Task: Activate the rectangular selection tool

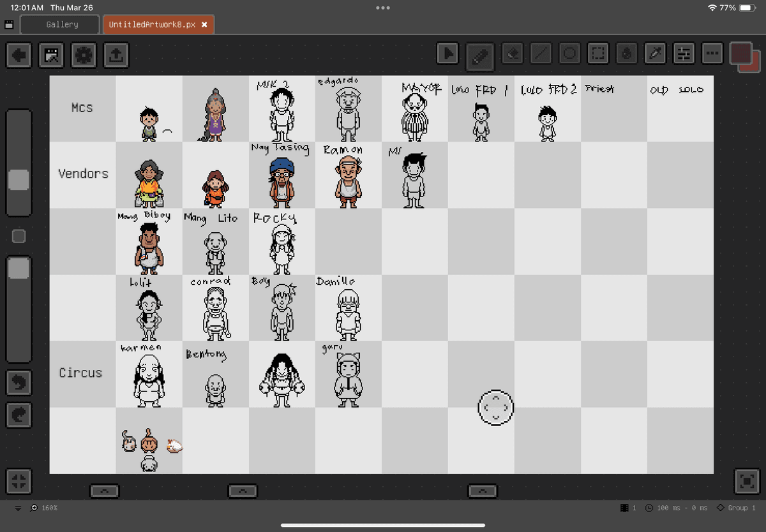Action: tap(598, 55)
